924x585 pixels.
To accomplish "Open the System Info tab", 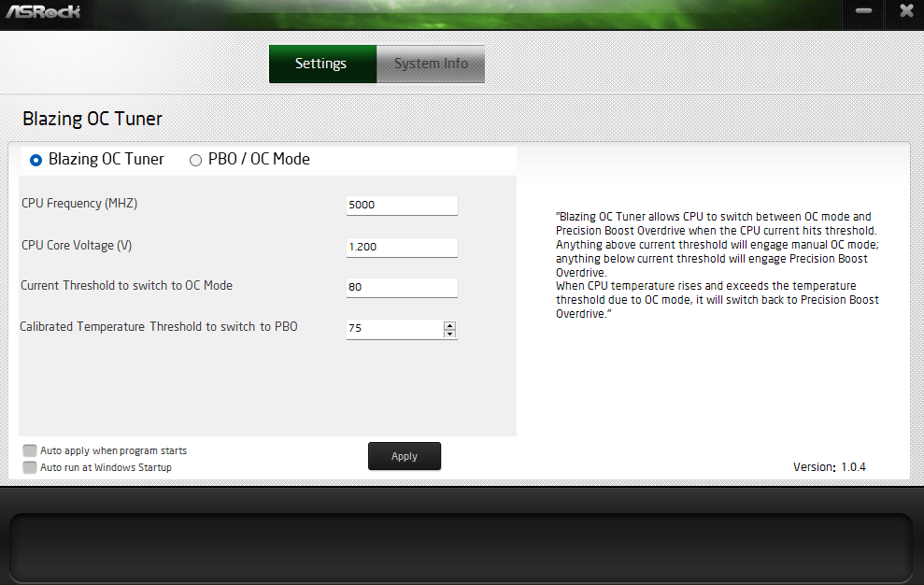I will tap(431, 64).
